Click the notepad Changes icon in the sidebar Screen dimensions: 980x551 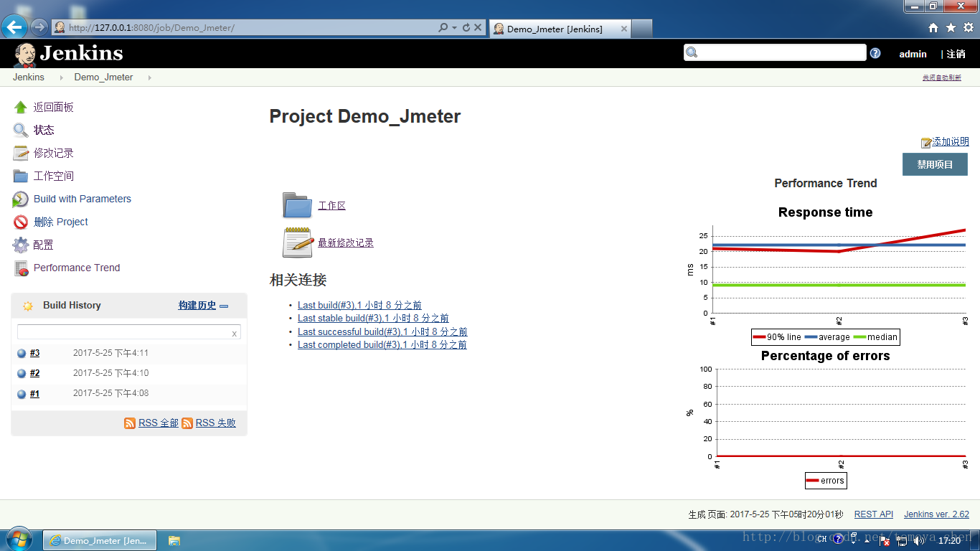(20, 154)
